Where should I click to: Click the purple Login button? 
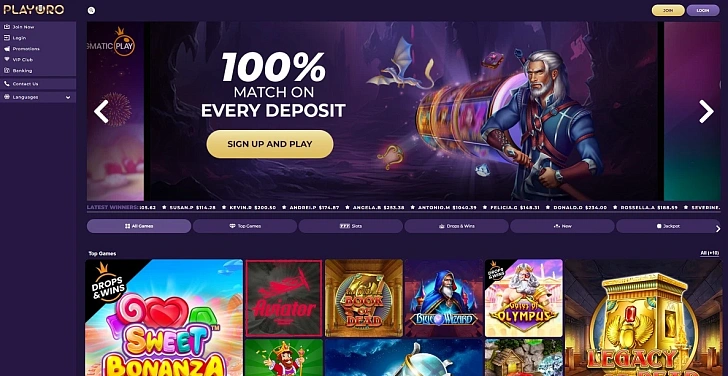point(703,10)
